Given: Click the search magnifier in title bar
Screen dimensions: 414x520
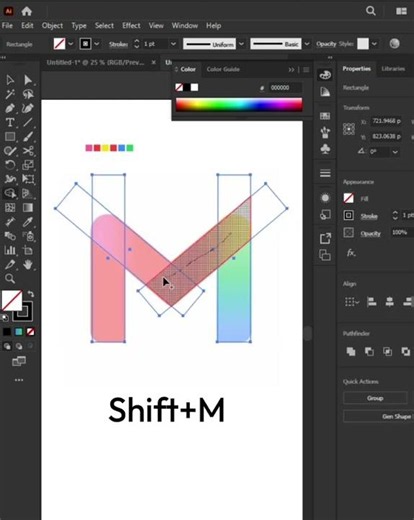Looking at the screenshot, I should (371, 11).
